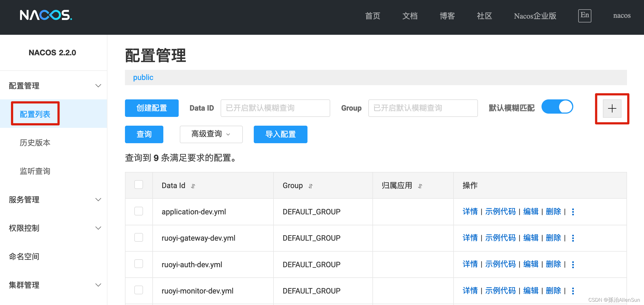This screenshot has height=305, width=644.
Task: Expand the 权限控制 sidebar section
Action: (53, 228)
